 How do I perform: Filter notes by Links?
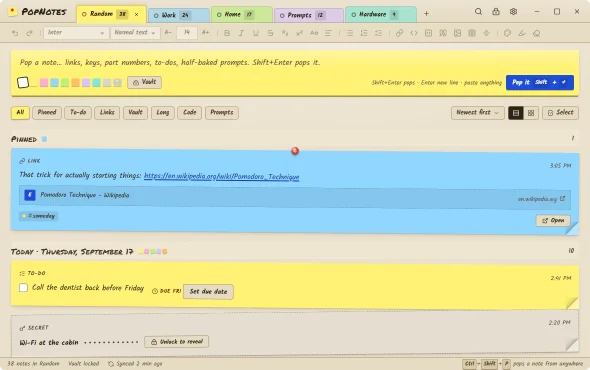pyautogui.click(x=107, y=113)
